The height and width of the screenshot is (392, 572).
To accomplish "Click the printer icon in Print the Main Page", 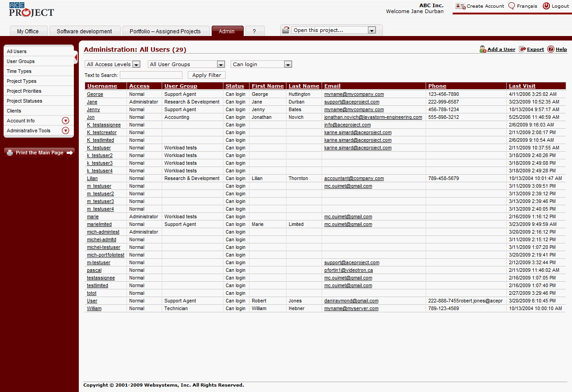I will 10,153.
